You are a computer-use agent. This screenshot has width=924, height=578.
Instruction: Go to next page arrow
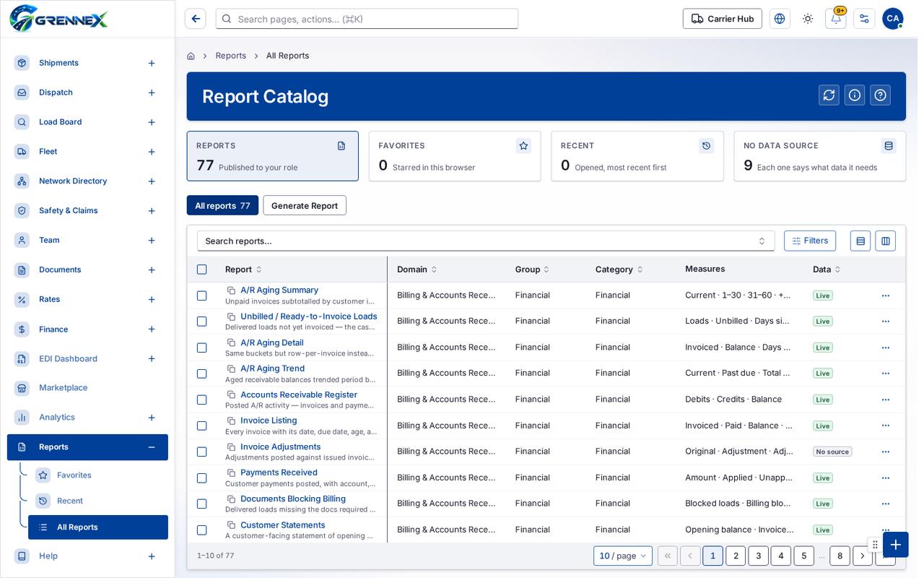point(863,556)
